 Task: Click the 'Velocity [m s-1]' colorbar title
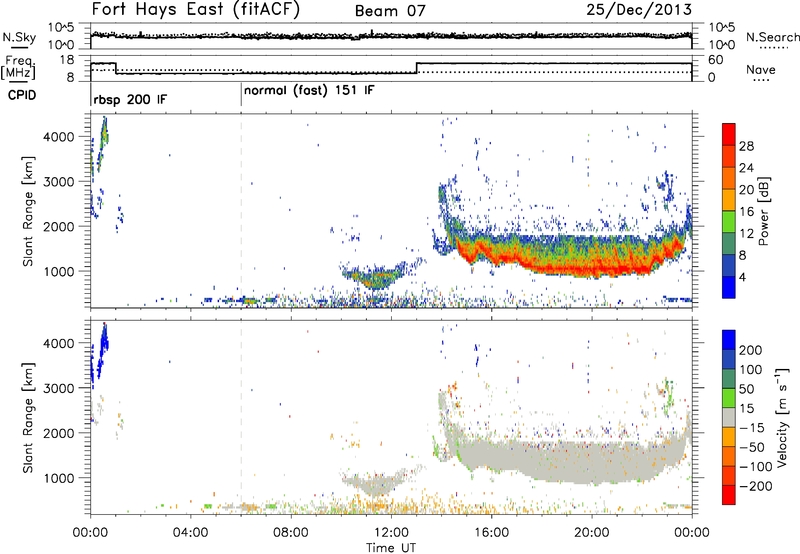783,418
